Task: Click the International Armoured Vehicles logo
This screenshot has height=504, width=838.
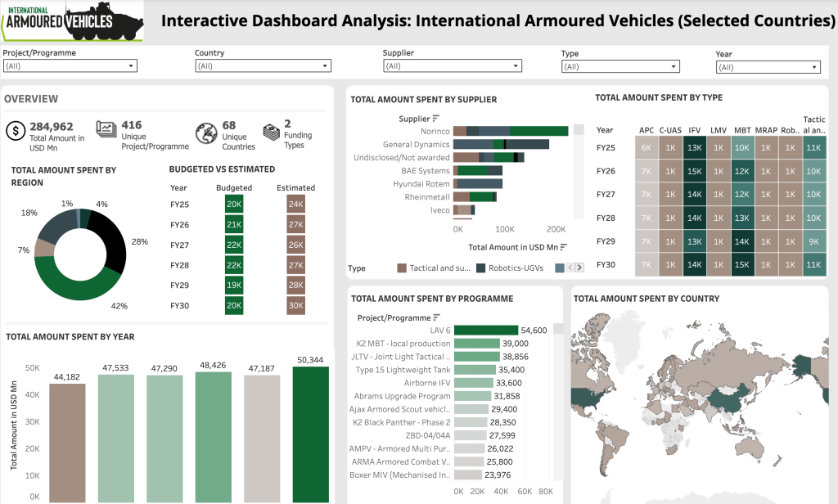Action: [x=72, y=21]
